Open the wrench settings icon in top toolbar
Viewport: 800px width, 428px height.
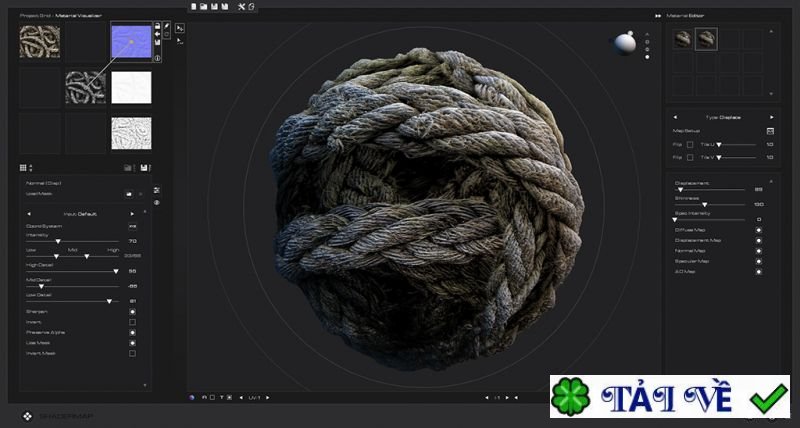(x=241, y=7)
